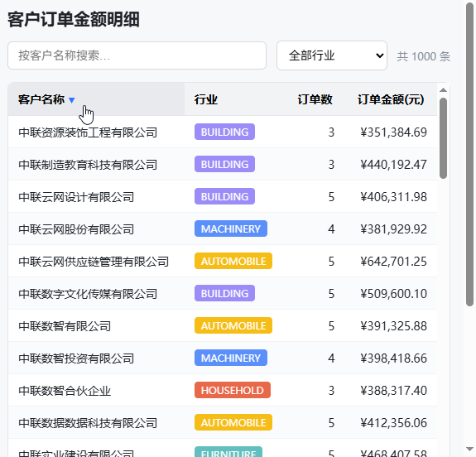This screenshot has width=476, height=457.
Task: Click amount ¥412,356.06
Action: (393, 423)
